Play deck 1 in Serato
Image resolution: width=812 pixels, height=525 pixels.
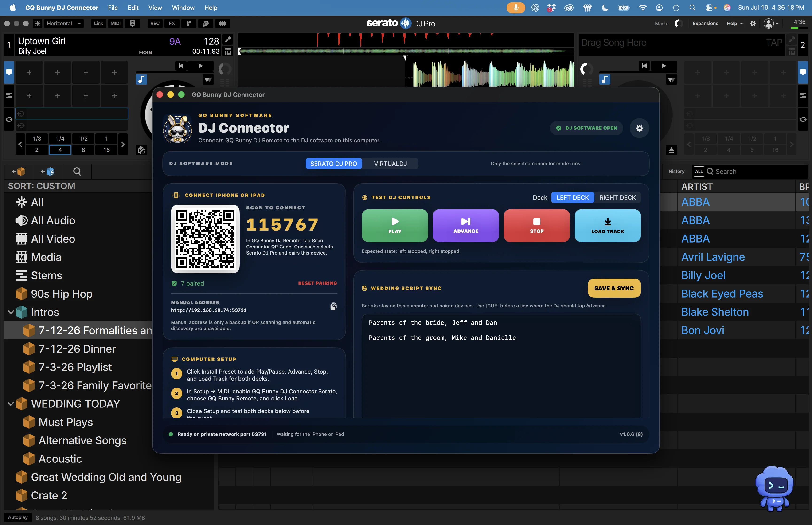201,66
